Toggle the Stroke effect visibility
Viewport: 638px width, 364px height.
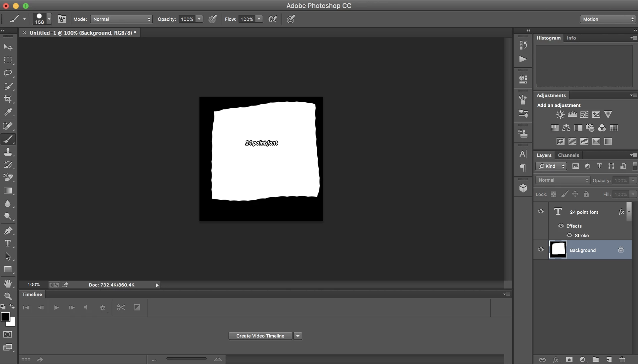point(569,235)
